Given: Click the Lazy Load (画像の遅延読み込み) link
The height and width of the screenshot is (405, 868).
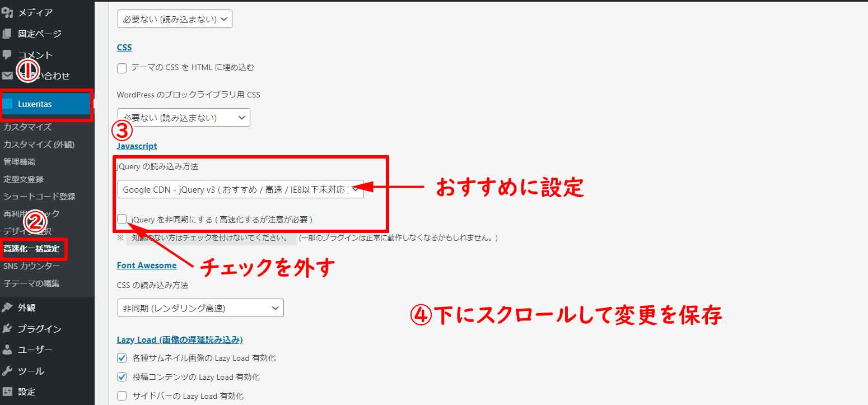Looking at the screenshot, I should [x=180, y=340].
